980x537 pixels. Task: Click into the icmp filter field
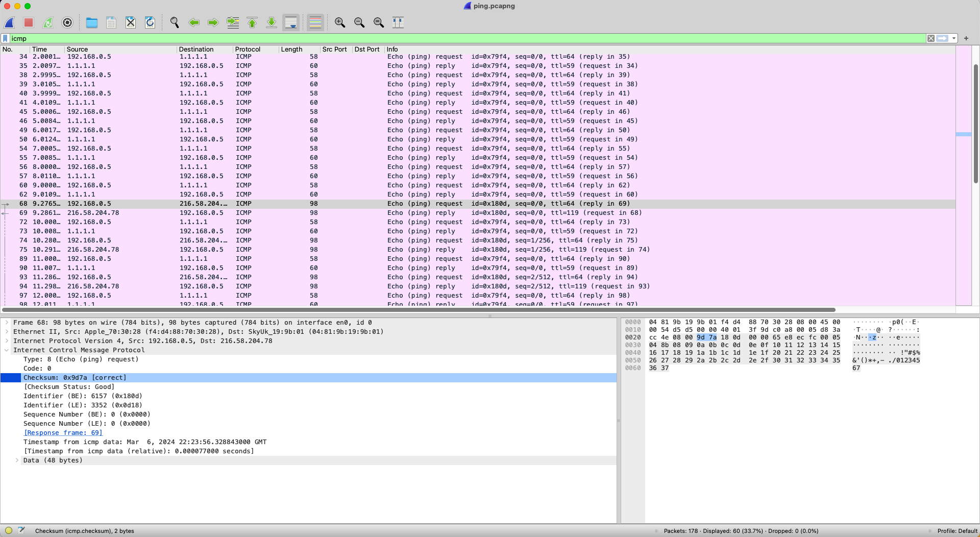pyautogui.click(x=467, y=38)
